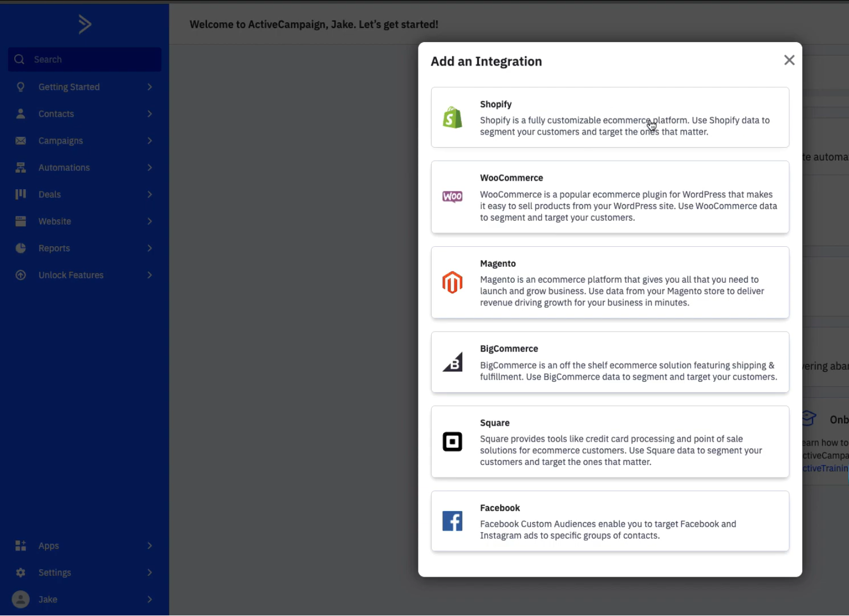Viewport: 849px width, 616px height.
Task: Open the Getting Started menu item
Action: (x=84, y=87)
